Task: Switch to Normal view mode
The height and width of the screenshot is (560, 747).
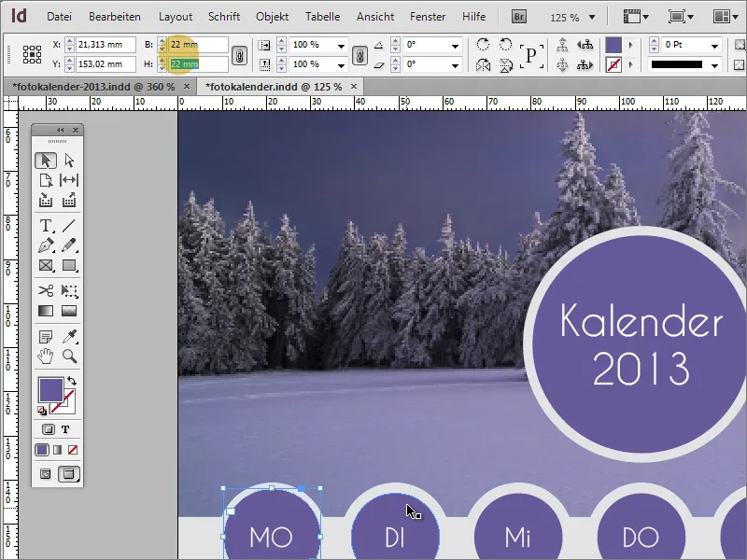Action: click(x=45, y=474)
